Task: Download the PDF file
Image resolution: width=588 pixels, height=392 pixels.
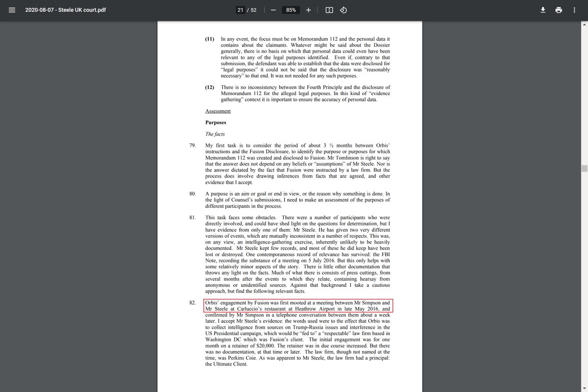Action: tap(543, 10)
